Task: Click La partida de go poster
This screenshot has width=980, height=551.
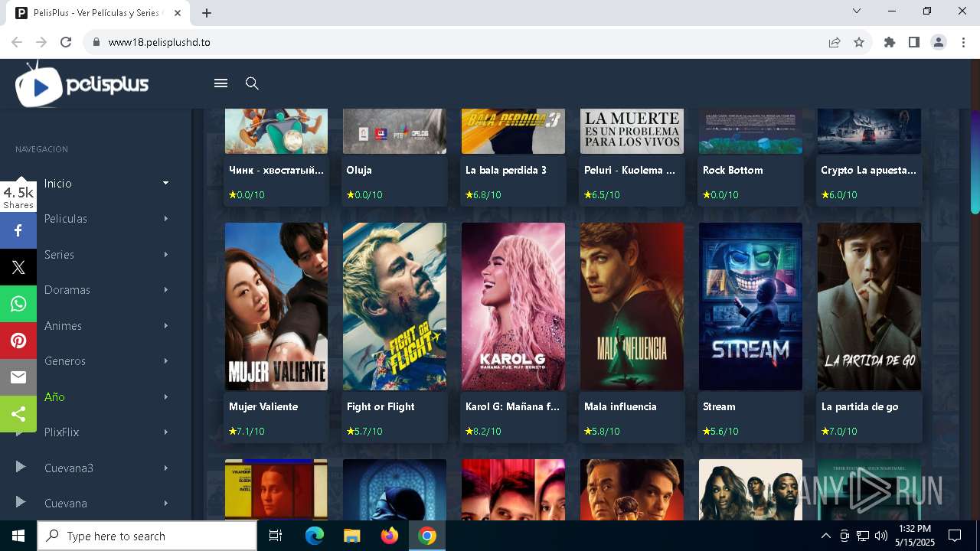Action: (869, 306)
